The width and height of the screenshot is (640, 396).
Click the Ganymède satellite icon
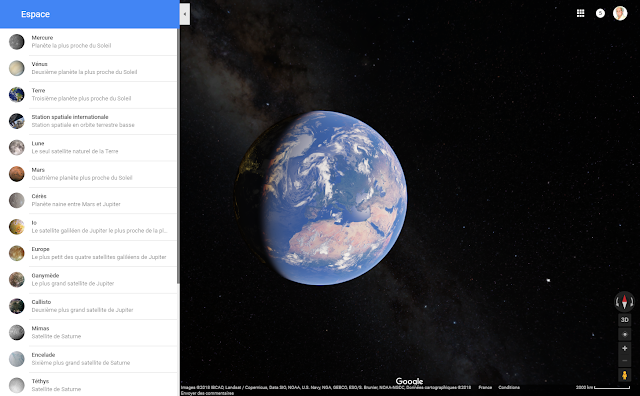pos(17,280)
